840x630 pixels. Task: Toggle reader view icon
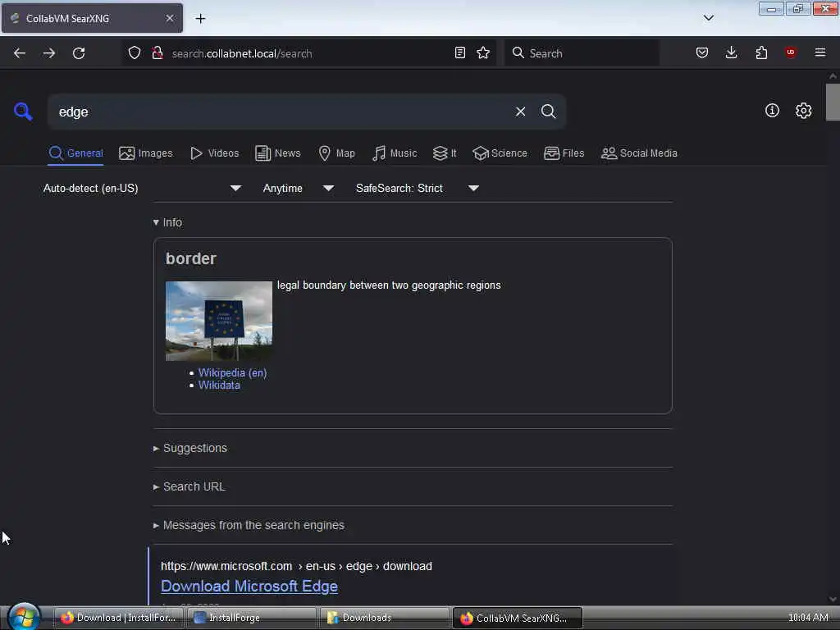(459, 52)
